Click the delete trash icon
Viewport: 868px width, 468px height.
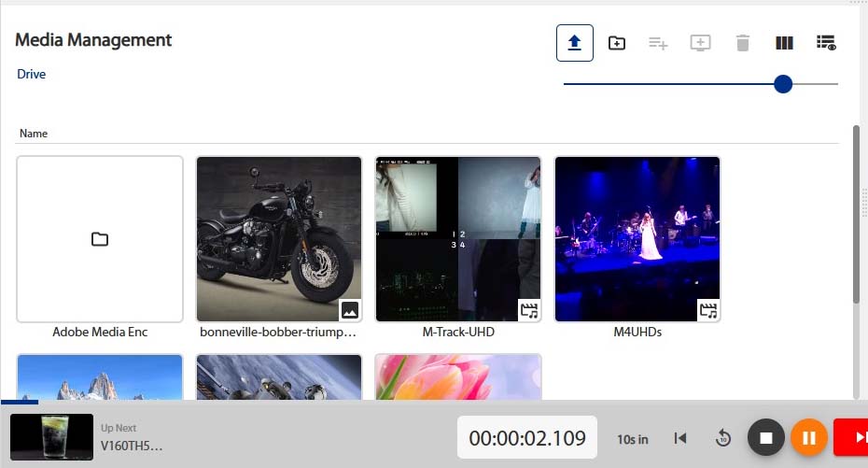pyautogui.click(x=742, y=43)
